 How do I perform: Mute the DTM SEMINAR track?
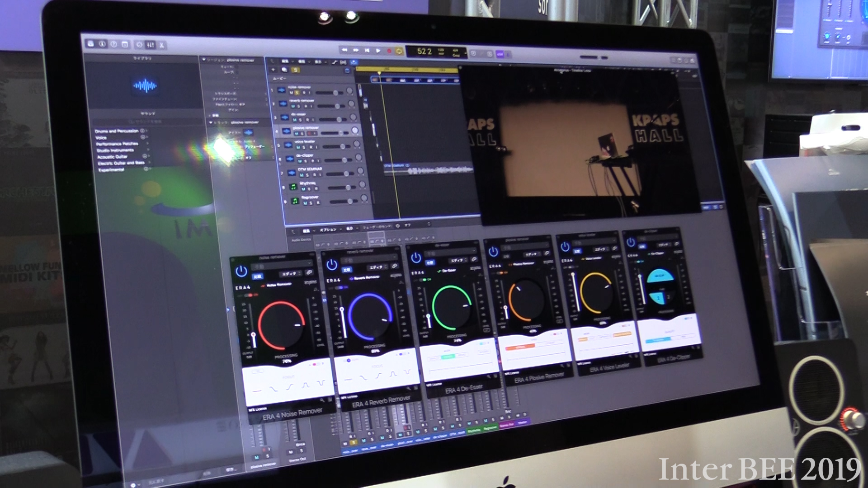point(302,174)
